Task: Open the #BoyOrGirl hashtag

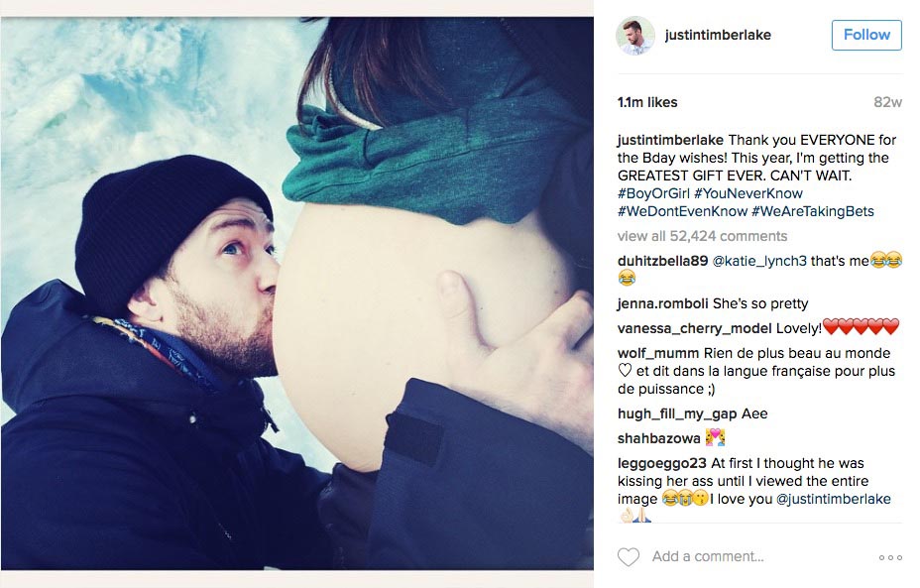Action: point(653,193)
